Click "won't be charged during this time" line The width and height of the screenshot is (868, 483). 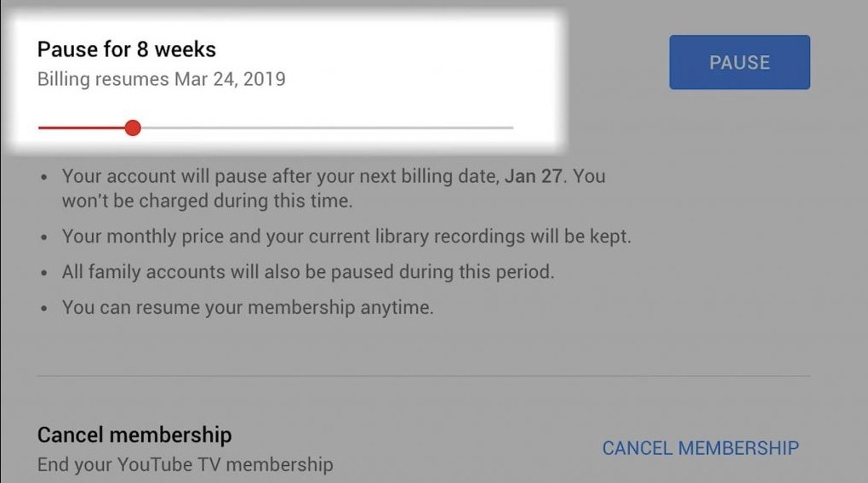(x=207, y=202)
